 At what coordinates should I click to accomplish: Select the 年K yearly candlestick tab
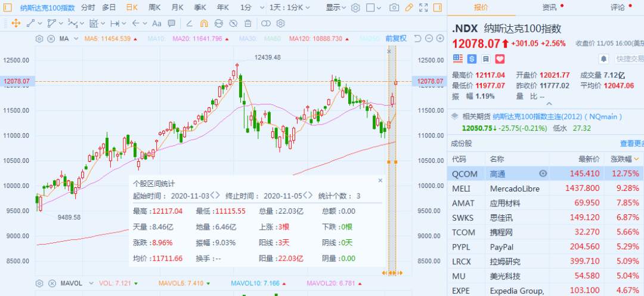pos(223,7)
